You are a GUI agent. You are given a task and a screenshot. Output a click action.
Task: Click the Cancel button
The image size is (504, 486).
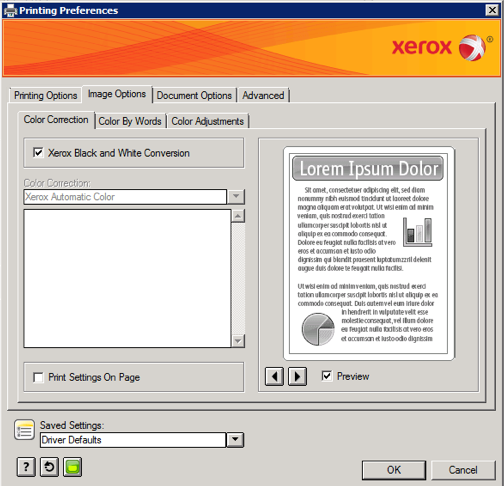(463, 470)
